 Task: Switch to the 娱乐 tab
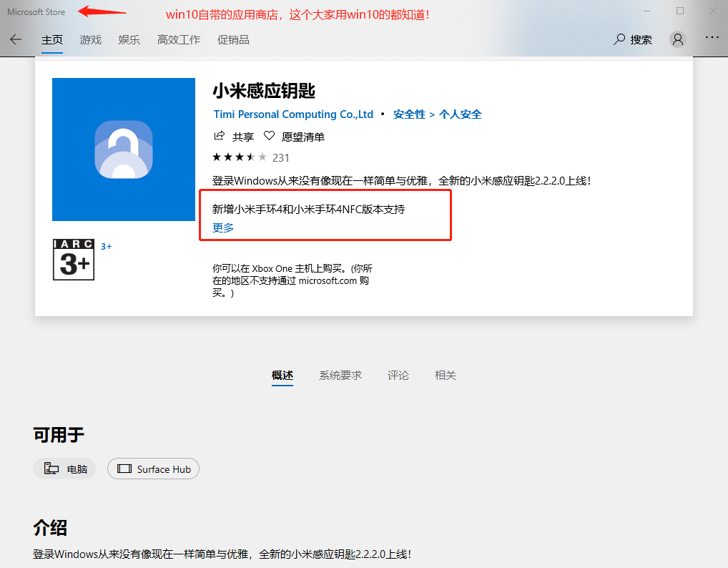click(129, 40)
